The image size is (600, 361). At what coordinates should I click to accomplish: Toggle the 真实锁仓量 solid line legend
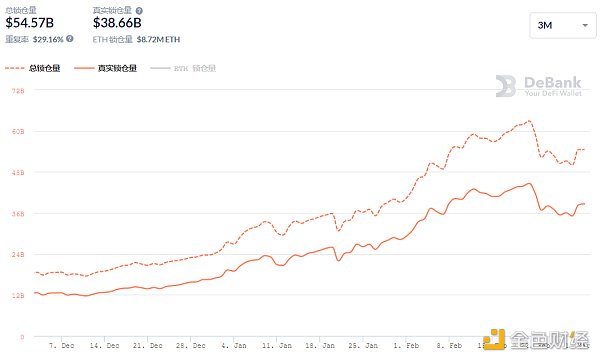pyautogui.click(x=106, y=68)
